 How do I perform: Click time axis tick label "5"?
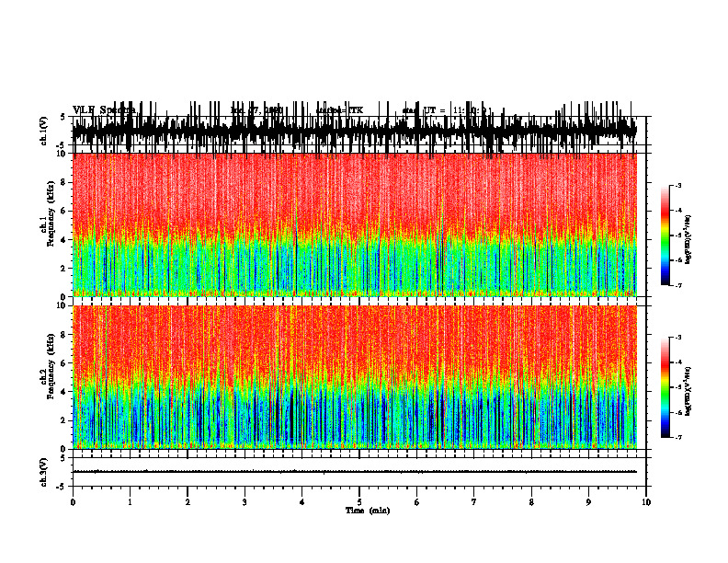click(359, 502)
